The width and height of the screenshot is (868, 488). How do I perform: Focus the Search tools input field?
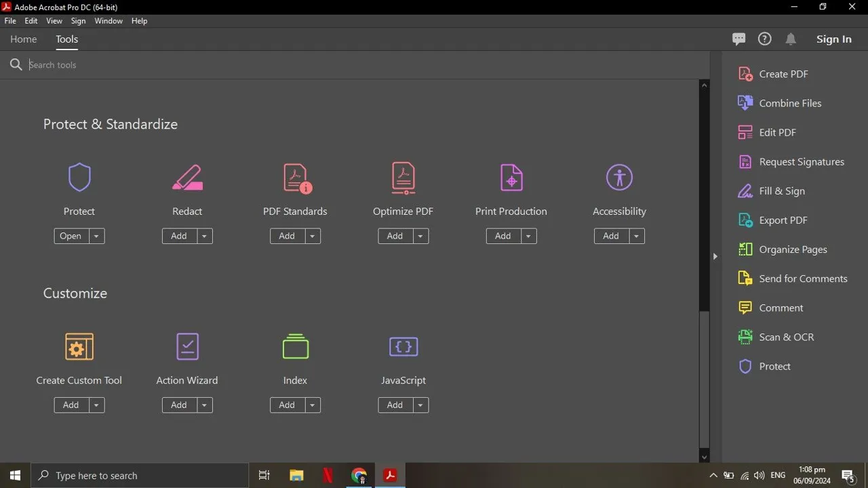click(x=366, y=65)
